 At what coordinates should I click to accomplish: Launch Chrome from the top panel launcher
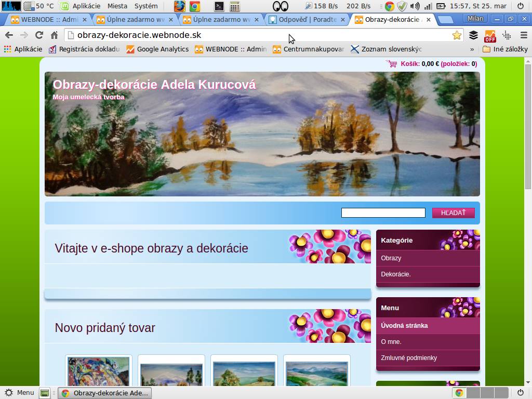195,6
